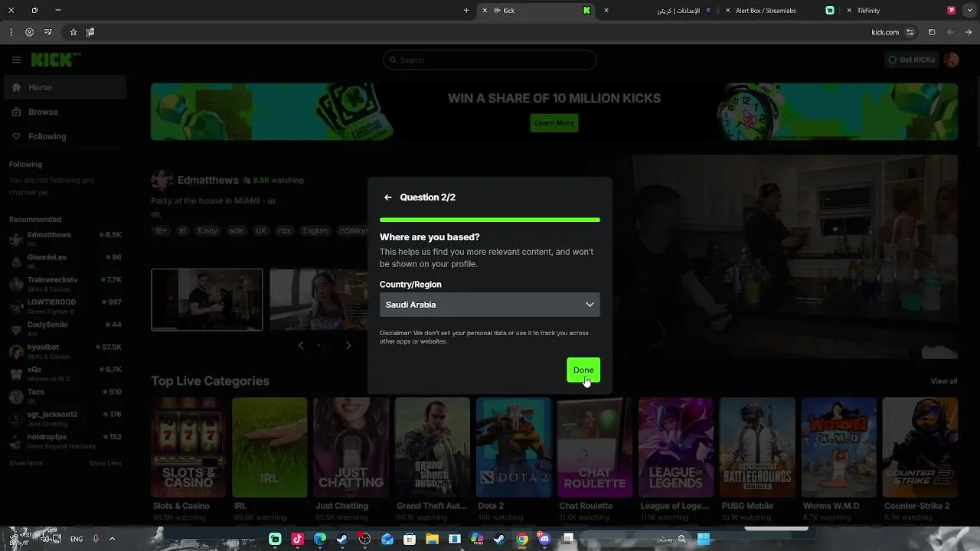Click View all for Top Live Categories
This screenshot has height=551, width=980.
[x=943, y=381]
